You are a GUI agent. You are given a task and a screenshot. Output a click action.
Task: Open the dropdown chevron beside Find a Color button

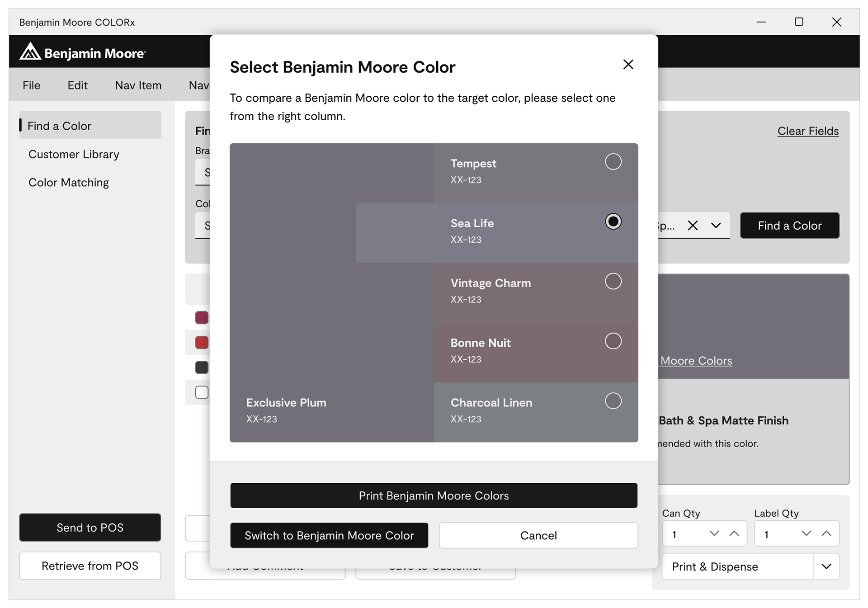716,225
